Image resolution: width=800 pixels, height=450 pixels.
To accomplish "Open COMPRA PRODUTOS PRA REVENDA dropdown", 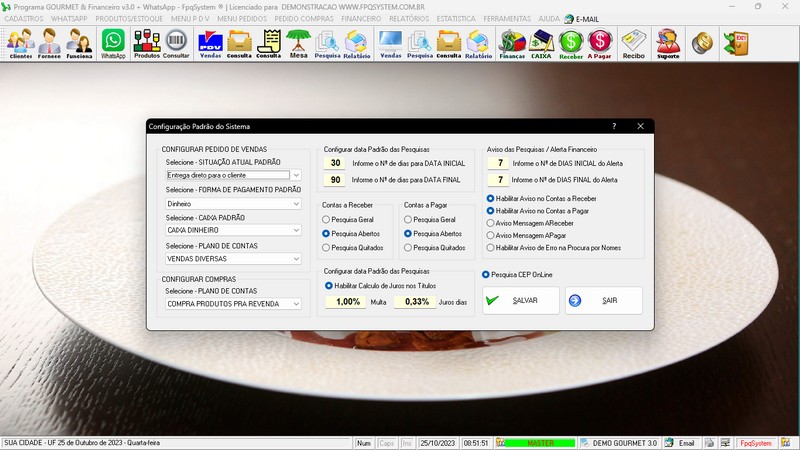I will click(296, 304).
